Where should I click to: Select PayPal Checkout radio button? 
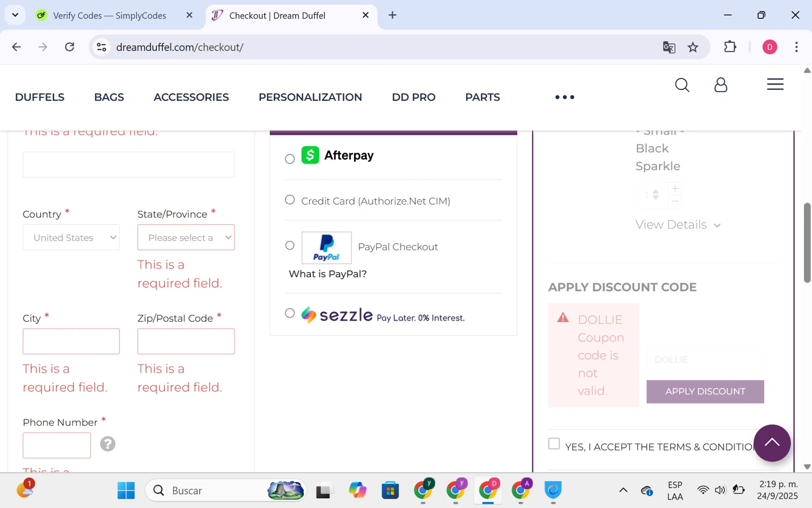pyautogui.click(x=290, y=245)
